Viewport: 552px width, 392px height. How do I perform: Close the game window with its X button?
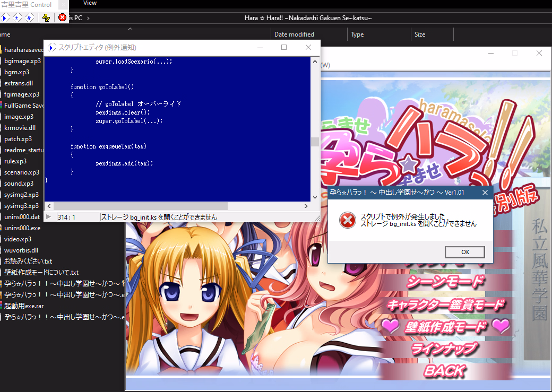(539, 53)
